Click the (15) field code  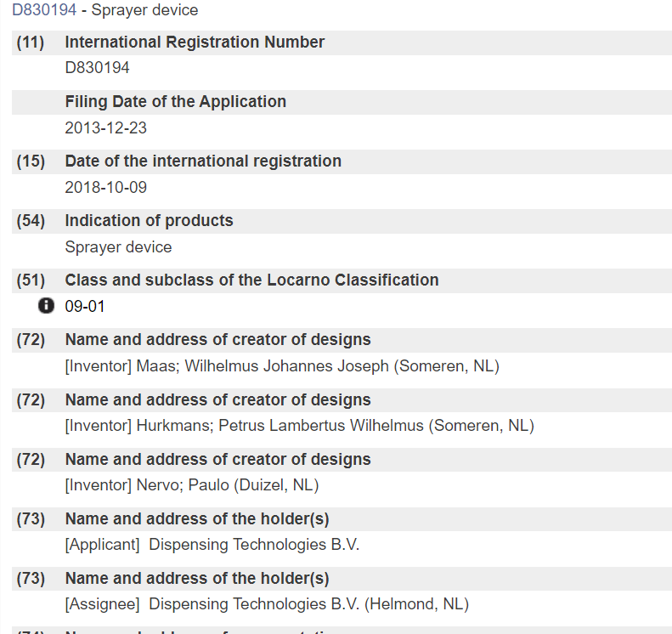pos(31,161)
